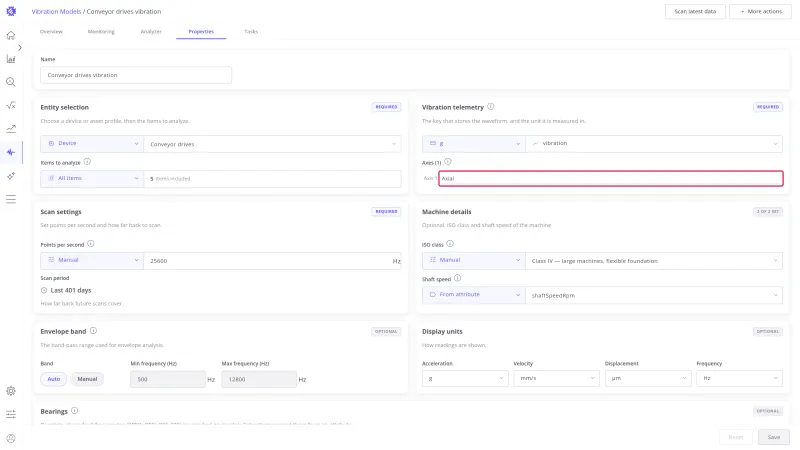Edit the 25600 Hz value field
Screen dimensions: 800x450
[272, 261]
